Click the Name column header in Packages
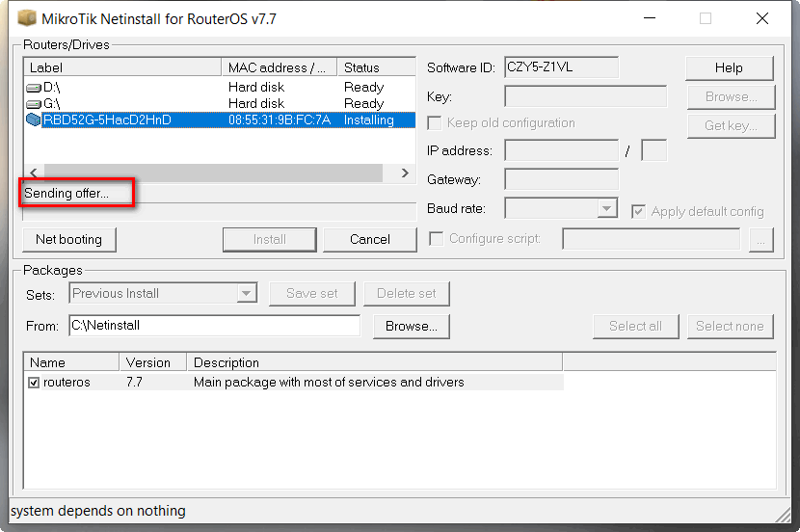The height and width of the screenshot is (532, 800). (71, 362)
